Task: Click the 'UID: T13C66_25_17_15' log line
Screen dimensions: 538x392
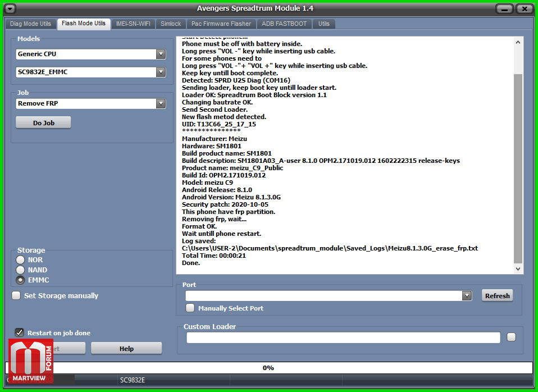Action: click(x=219, y=124)
